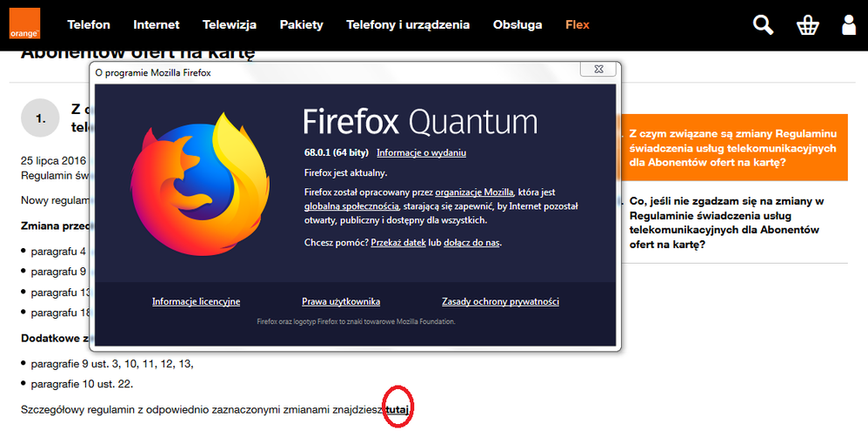The height and width of the screenshot is (431, 868).
Task: Click the Przekaż datek link
Action: [398, 243]
